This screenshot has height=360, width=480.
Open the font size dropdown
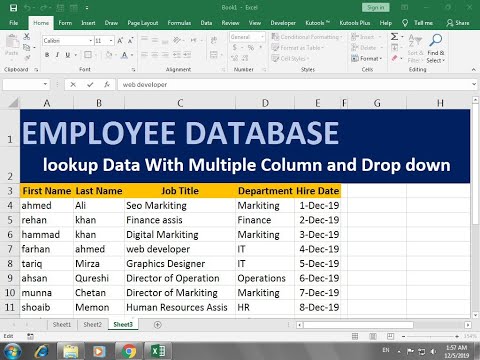pos(111,41)
